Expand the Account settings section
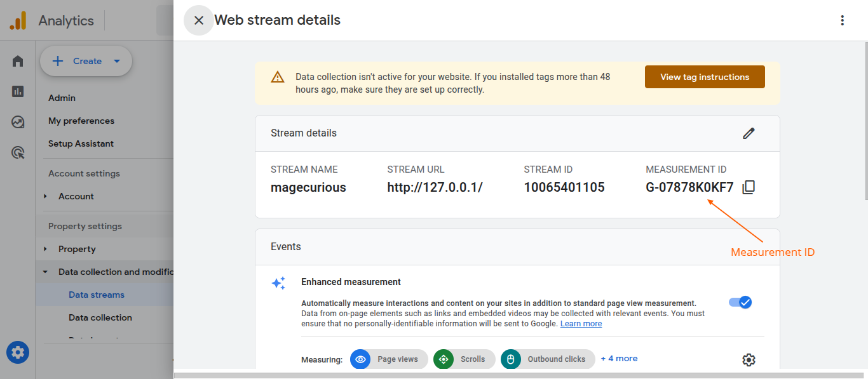This screenshot has width=868, height=379. pyautogui.click(x=84, y=173)
